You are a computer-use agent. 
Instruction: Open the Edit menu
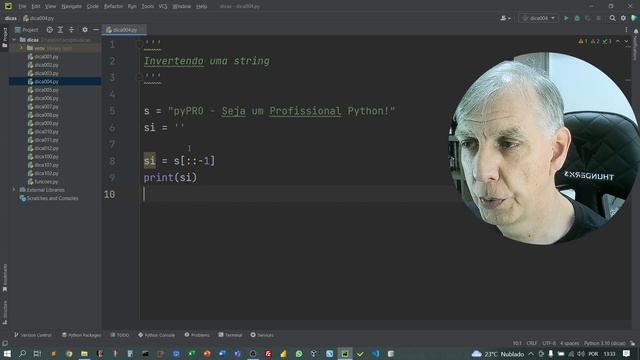point(36,7)
